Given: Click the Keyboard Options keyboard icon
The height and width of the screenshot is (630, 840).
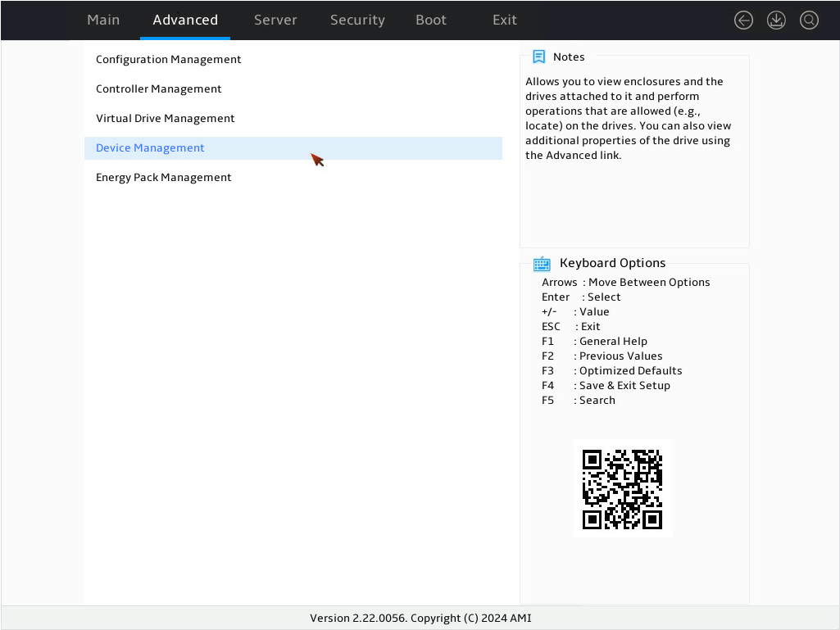Looking at the screenshot, I should pos(542,264).
